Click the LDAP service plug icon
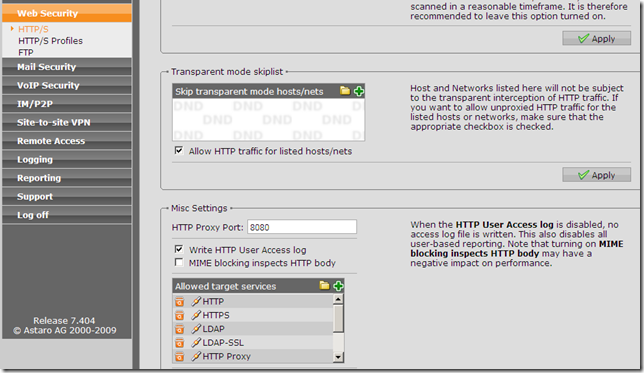 (x=196, y=329)
